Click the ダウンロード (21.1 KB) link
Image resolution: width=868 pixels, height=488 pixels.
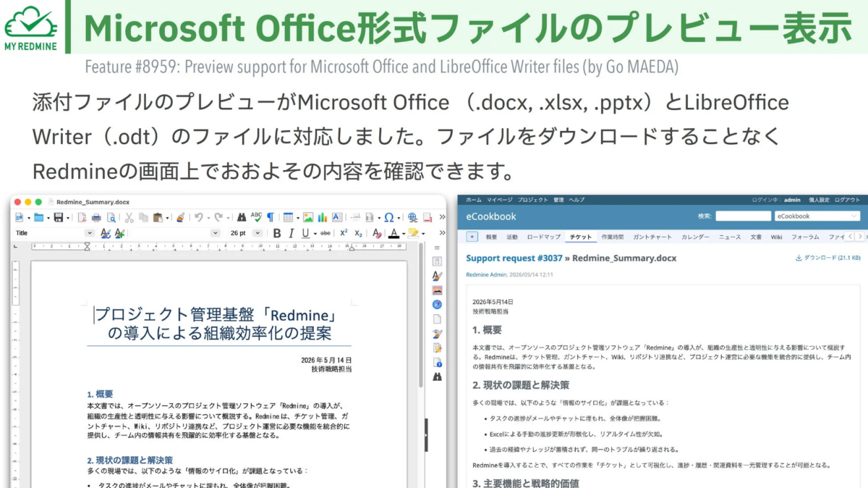[827, 258]
